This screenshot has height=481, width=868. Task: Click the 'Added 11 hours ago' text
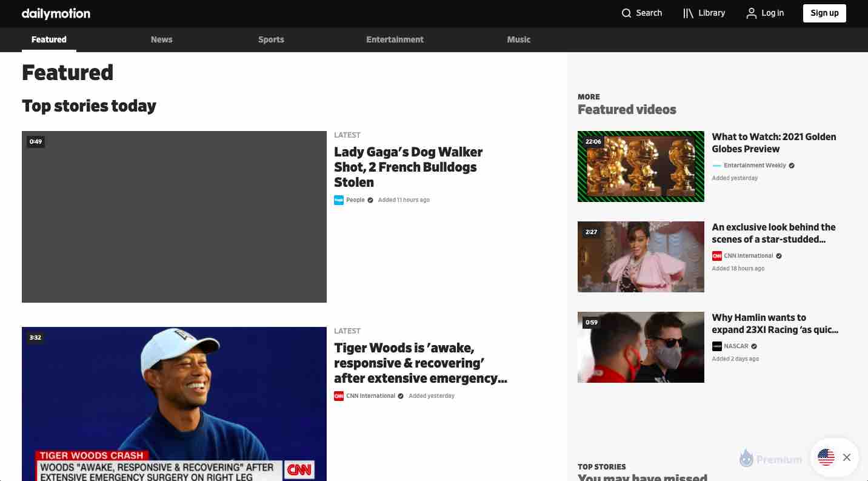[404, 200]
